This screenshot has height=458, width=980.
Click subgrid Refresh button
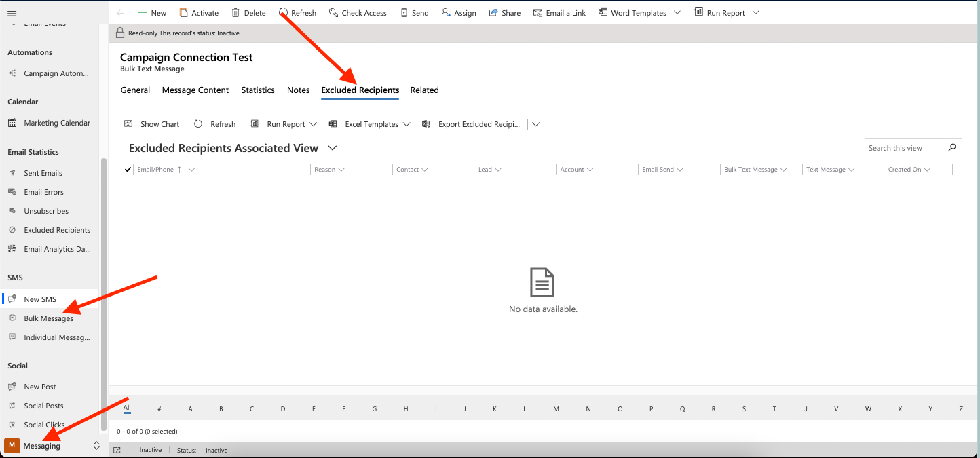[215, 124]
